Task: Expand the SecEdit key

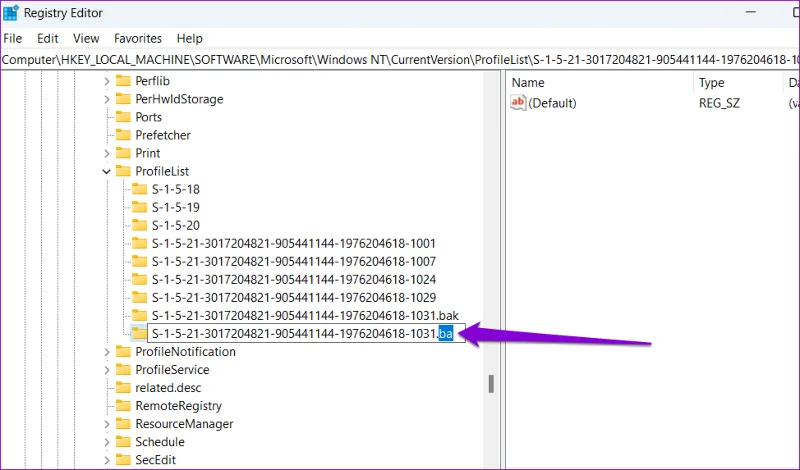Action: (107, 460)
